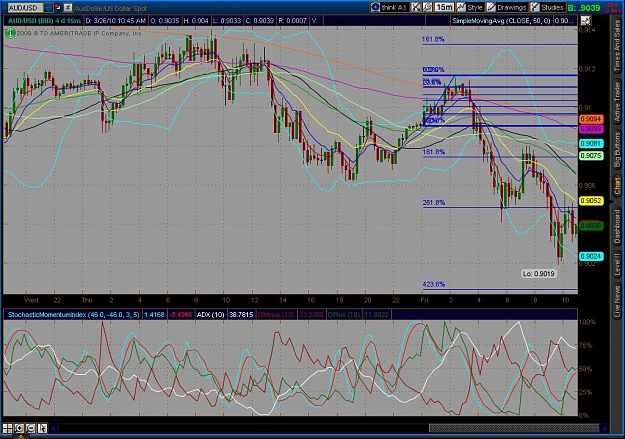Open the Studies menu

click(552, 7)
